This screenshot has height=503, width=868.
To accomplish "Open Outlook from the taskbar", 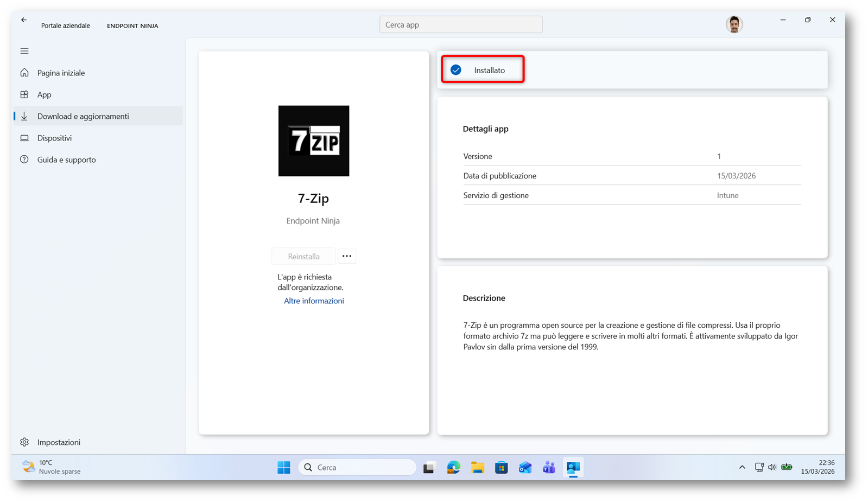I will (x=525, y=467).
